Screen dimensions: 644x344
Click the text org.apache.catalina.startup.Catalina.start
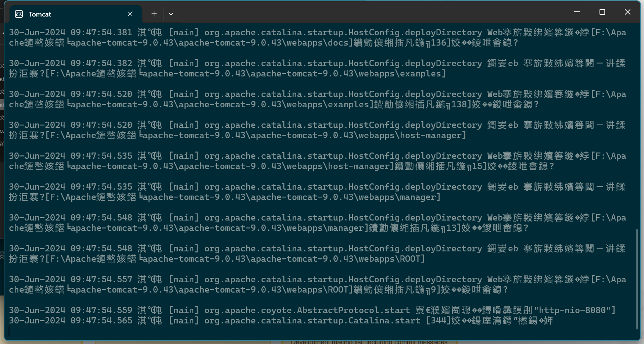point(312,320)
